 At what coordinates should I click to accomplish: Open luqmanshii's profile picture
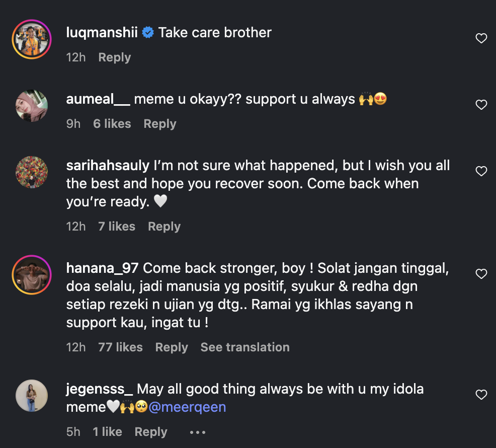(x=32, y=39)
